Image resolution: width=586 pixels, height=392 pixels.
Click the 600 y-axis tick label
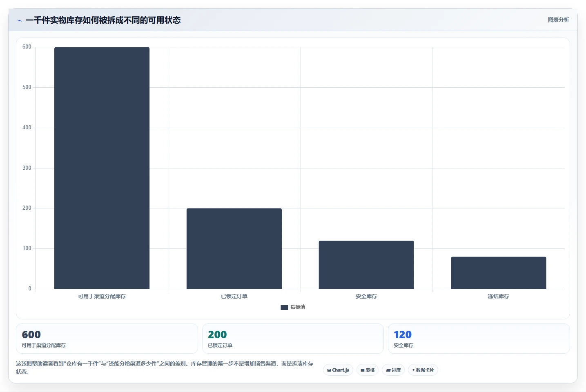(27, 47)
